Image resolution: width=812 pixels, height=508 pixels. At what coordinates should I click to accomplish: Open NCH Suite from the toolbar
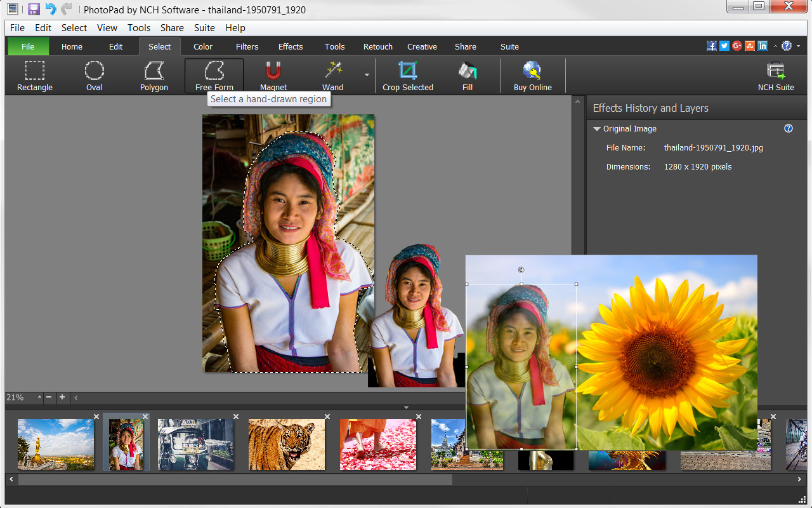pyautogui.click(x=775, y=75)
